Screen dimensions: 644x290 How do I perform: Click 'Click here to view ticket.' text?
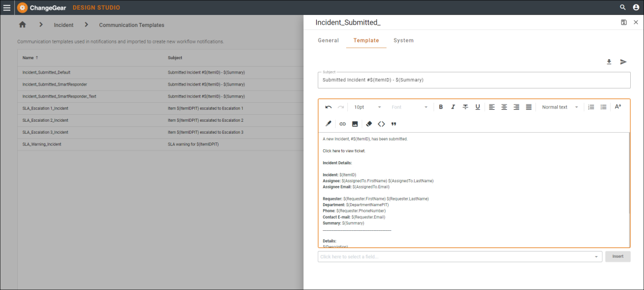[344, 151]
